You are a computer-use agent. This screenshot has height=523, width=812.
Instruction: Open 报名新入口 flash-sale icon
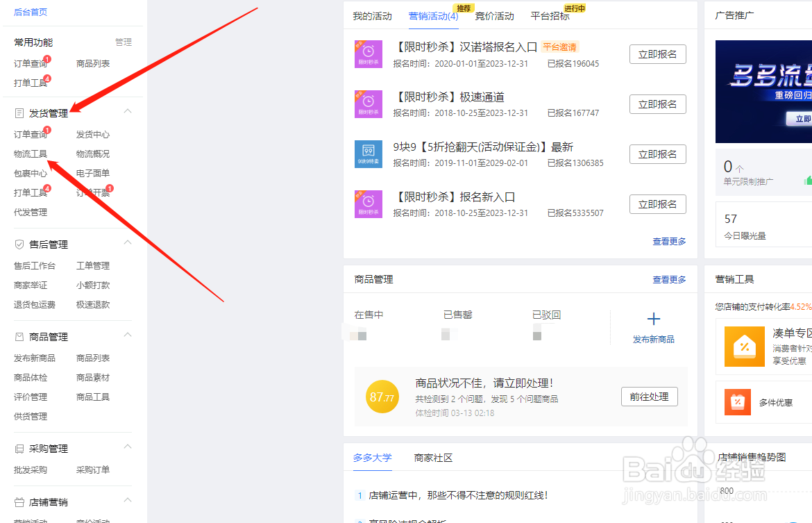click(369, 204)
